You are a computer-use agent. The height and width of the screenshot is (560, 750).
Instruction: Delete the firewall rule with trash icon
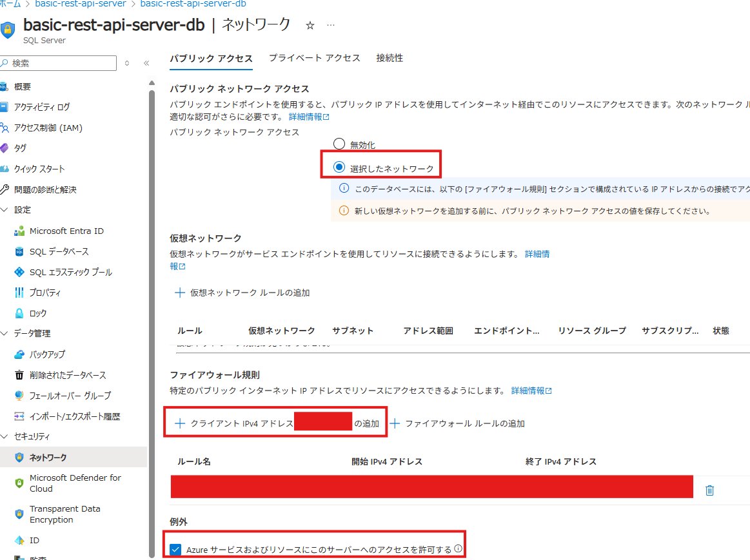(709, 490)
